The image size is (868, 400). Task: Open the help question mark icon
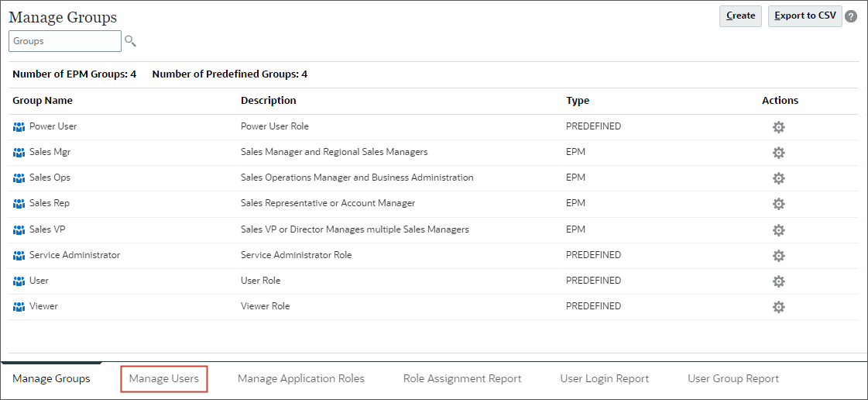click(852, 16)
